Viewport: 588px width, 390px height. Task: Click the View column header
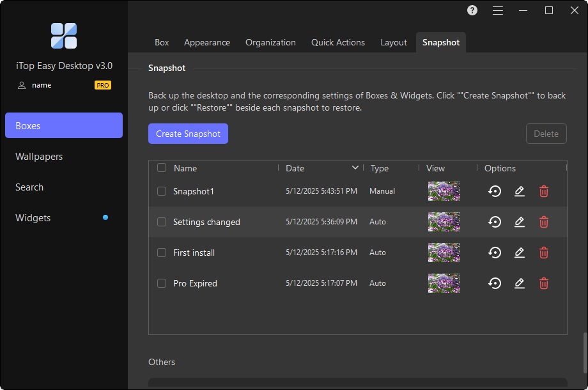(x=435, y=168)
